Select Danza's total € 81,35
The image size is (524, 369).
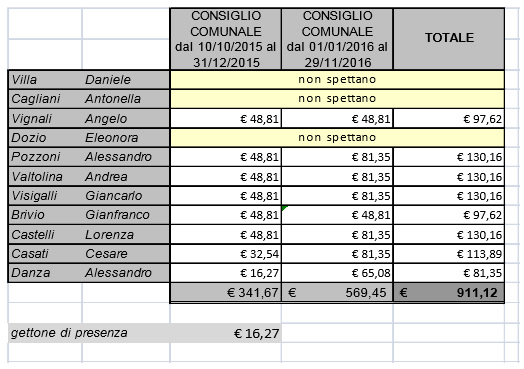click(449, 273)
